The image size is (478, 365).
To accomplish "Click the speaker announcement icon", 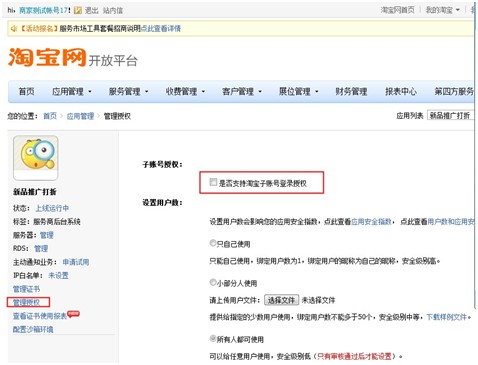I will [x=14, y=29].
